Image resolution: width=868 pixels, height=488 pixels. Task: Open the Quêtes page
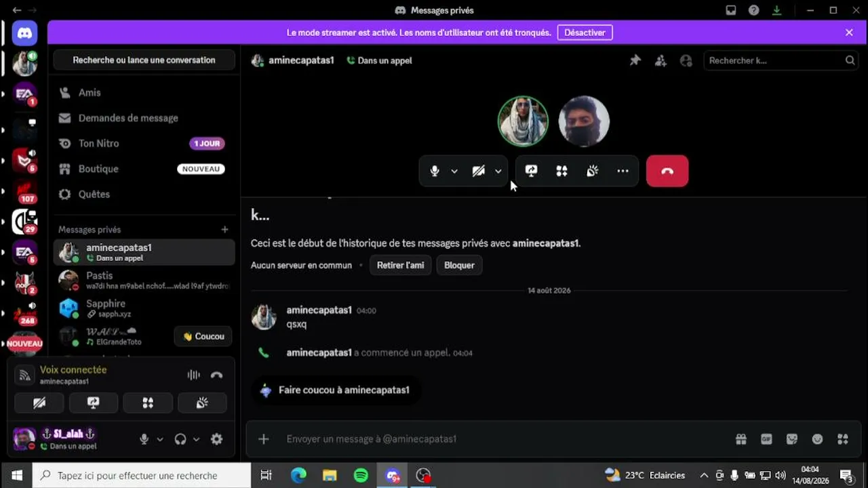144,195
